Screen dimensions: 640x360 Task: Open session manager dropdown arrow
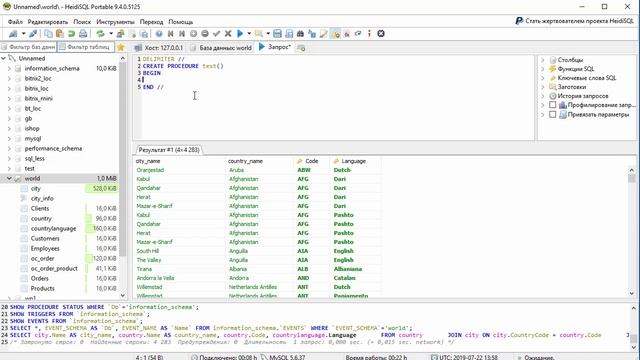coord(23,34)
